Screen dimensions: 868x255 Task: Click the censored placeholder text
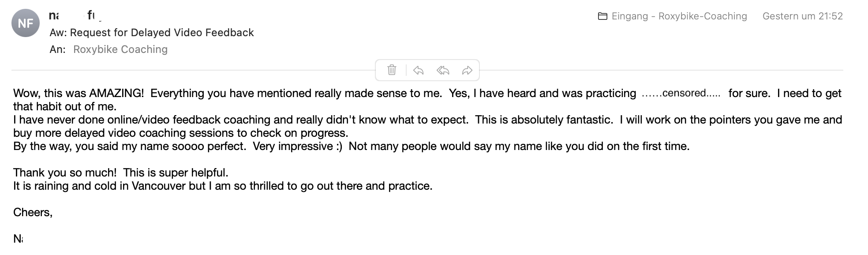681,94
